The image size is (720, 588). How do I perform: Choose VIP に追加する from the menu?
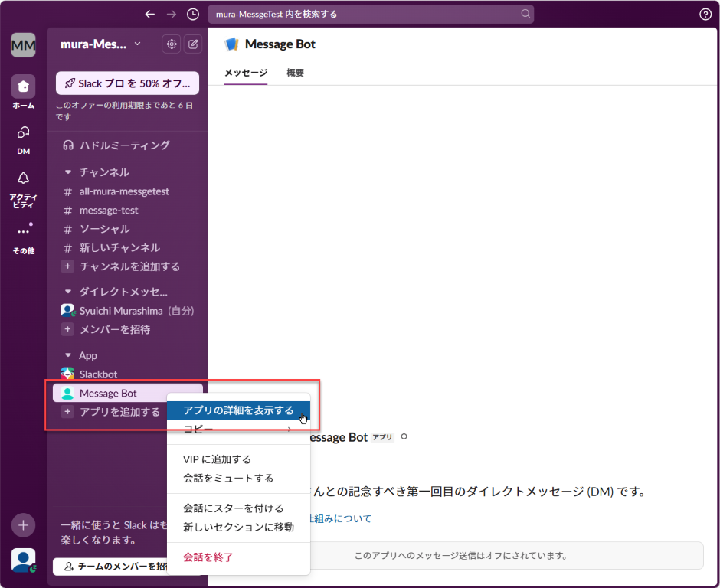tap(238, 459)
